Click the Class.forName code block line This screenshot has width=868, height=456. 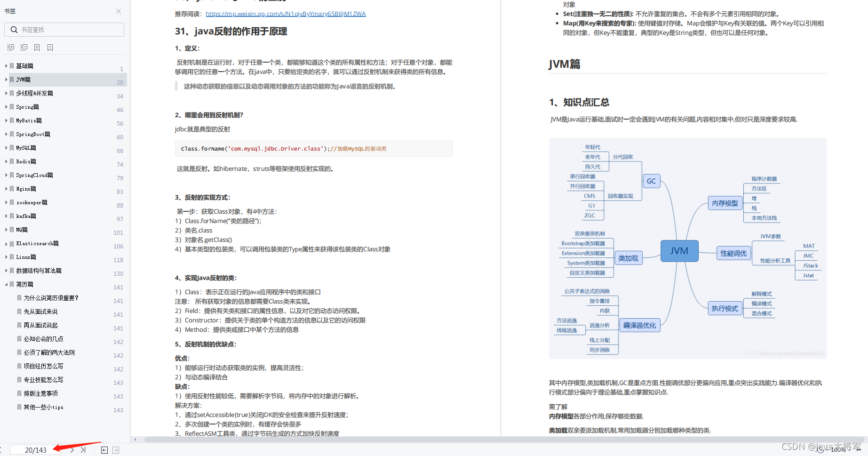[x=314, y=149]
